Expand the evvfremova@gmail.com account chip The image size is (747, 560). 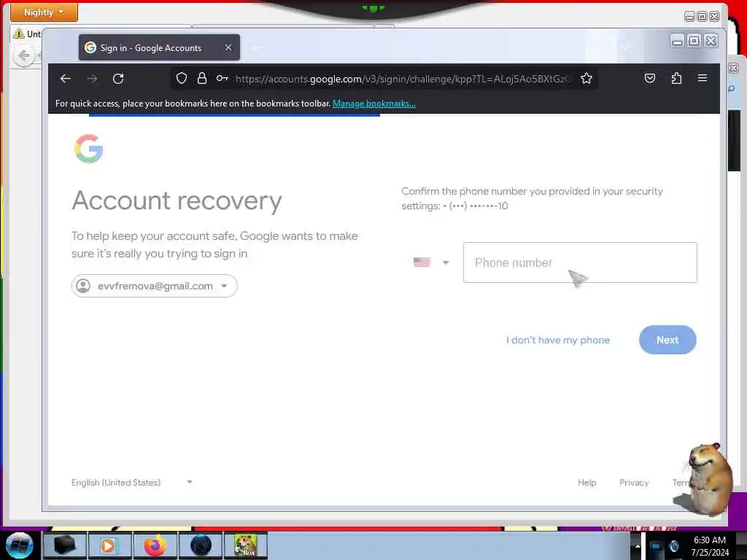click(x=155, y=286)
